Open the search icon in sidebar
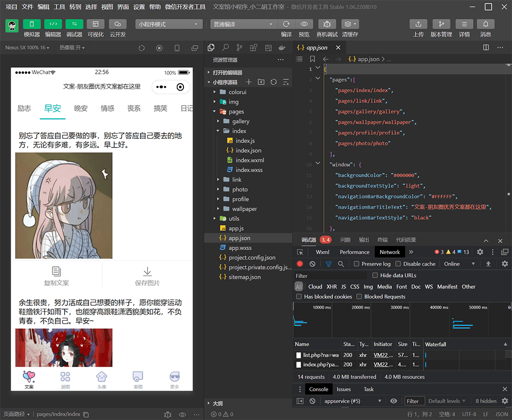512x420 pixels. coord(226,48)
